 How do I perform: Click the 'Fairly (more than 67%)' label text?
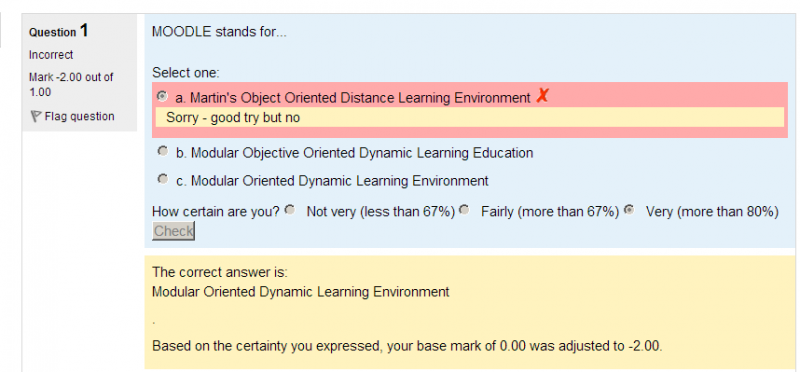click(550, 212)
